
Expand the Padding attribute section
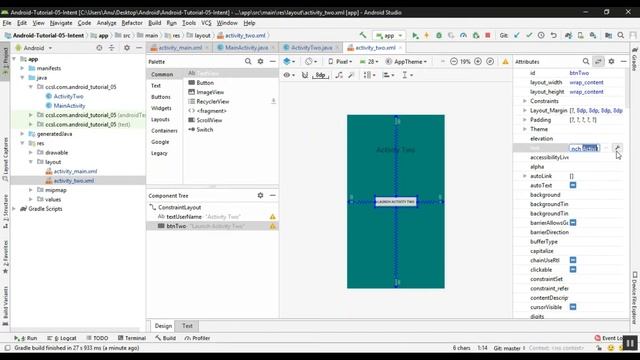coord(525,120)
